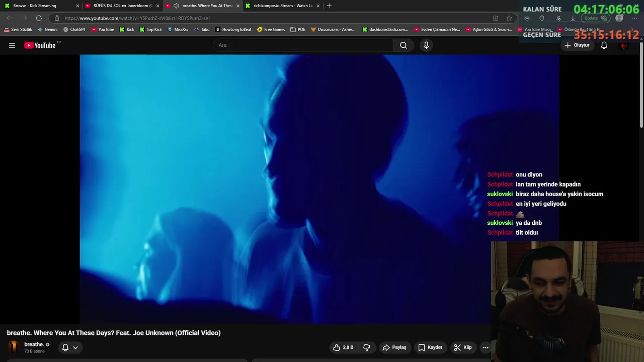The height and width of the screenshot is (362, 644).
Task: Open the dashboard.kick.com bookmark
Action: tap(385, 30)
